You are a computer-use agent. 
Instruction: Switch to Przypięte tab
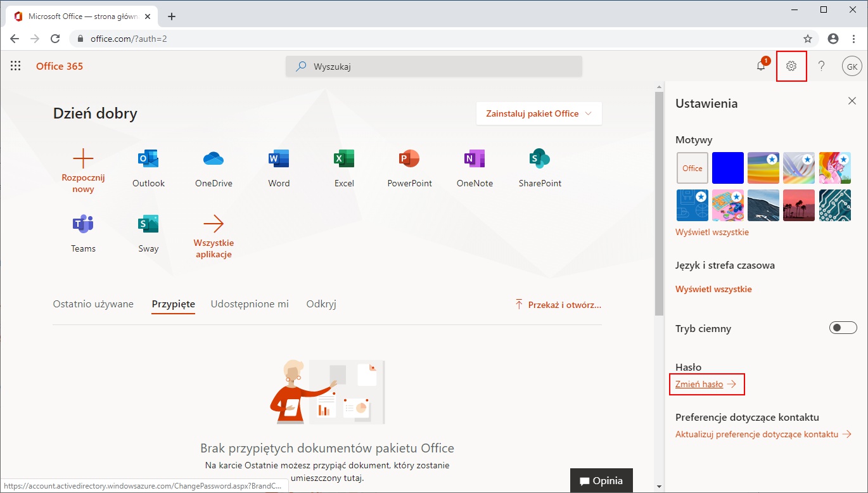[x=174, y=304]
